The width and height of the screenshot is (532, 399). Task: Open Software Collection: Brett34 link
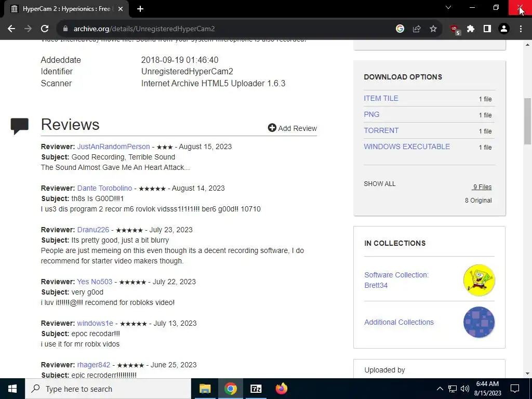(x=396, y=280)
